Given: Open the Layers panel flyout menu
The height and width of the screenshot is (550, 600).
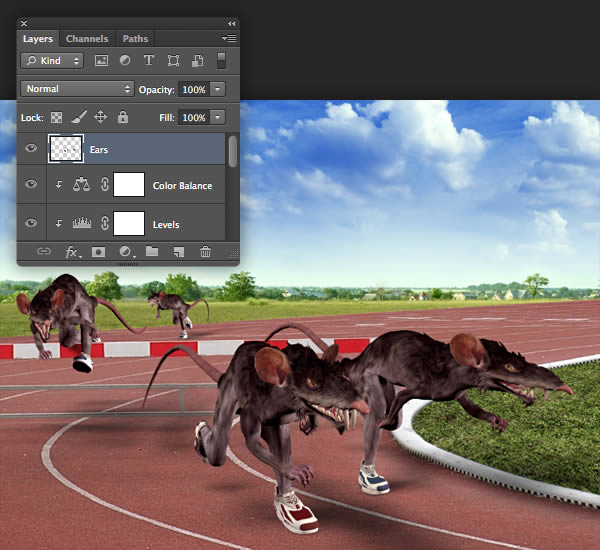Looking at the screenshot, I should (229, 38).
